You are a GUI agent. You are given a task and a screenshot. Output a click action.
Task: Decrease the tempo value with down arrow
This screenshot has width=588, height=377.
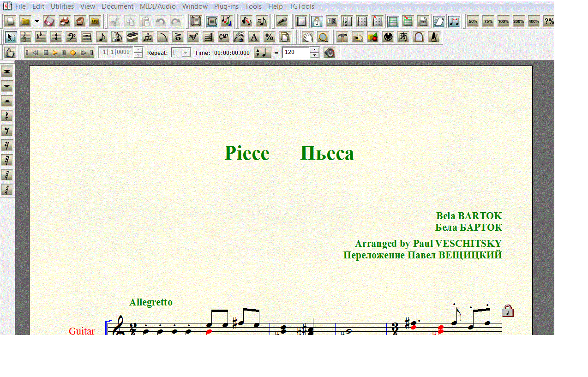coord(314,55)
